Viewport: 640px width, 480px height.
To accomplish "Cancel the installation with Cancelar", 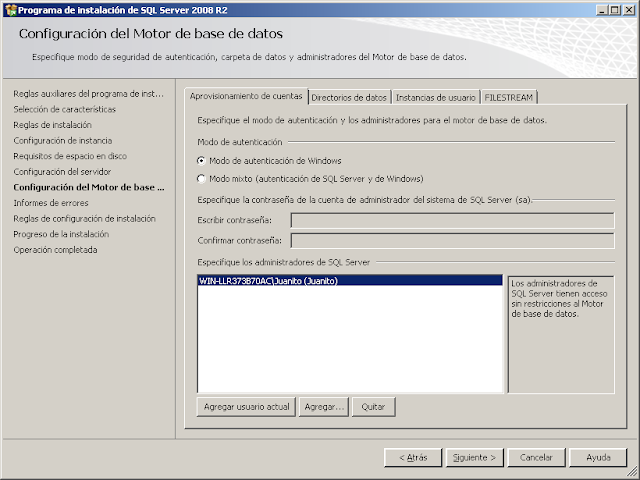I will coord(536,458).
